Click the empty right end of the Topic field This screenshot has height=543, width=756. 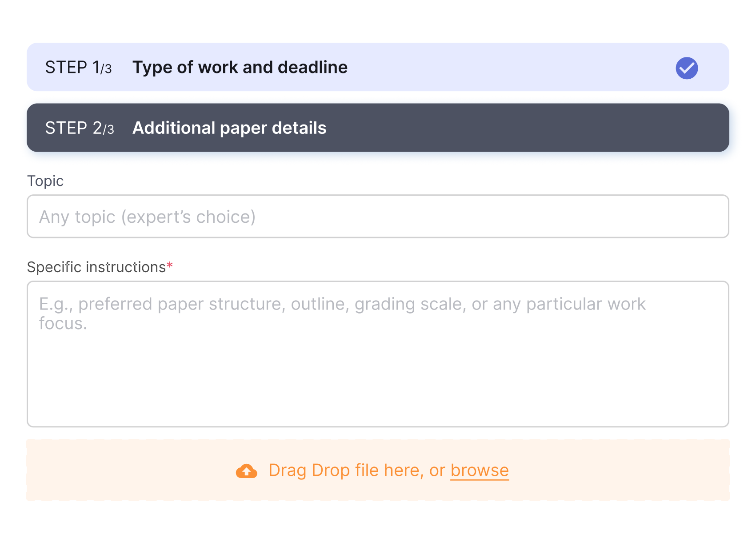point(644,217)
